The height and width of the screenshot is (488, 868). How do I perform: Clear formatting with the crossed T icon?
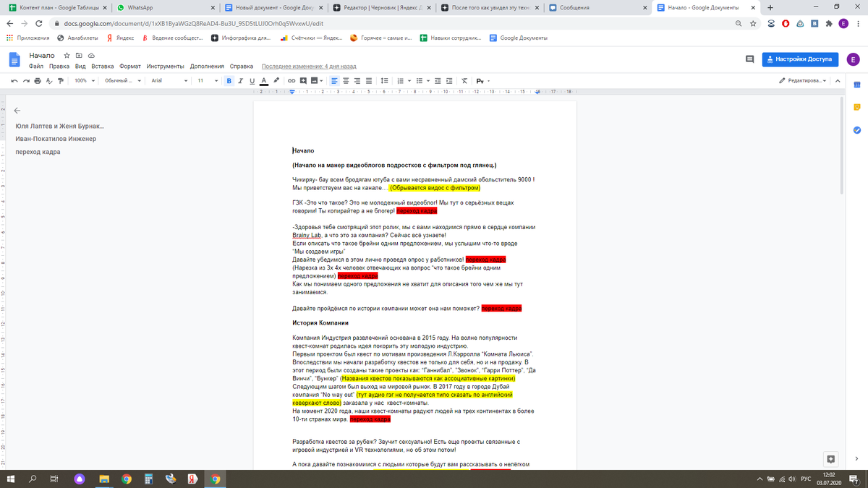[464, 80]
